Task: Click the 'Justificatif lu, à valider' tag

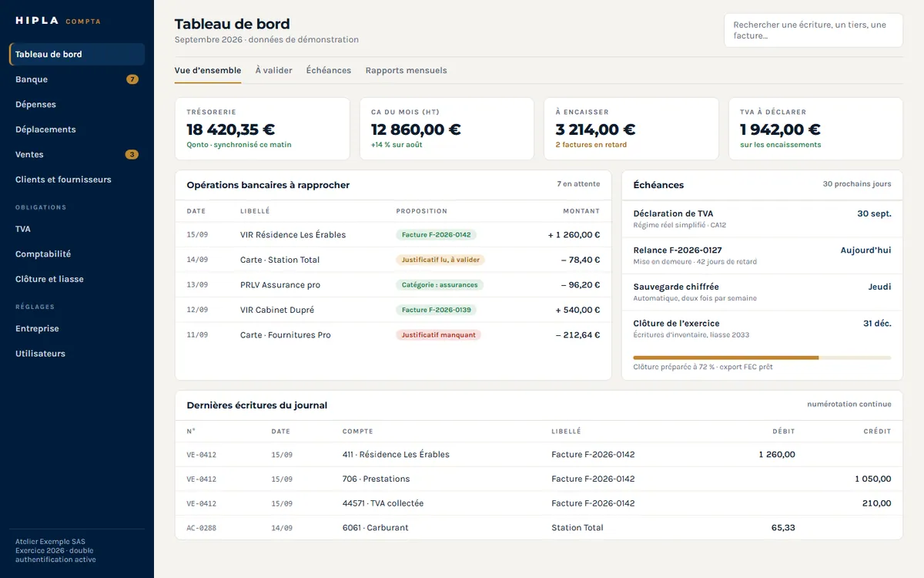Action: (x=440, y=260)
